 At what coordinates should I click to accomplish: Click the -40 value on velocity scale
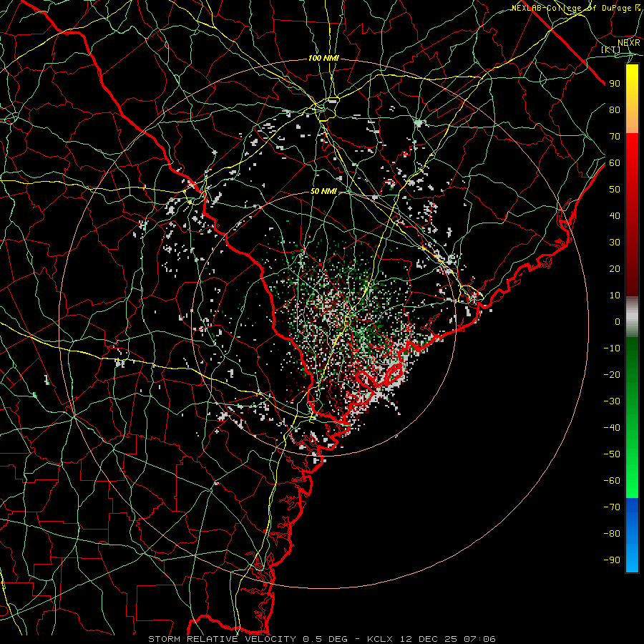pyautogui.click(x=612, y=428)
